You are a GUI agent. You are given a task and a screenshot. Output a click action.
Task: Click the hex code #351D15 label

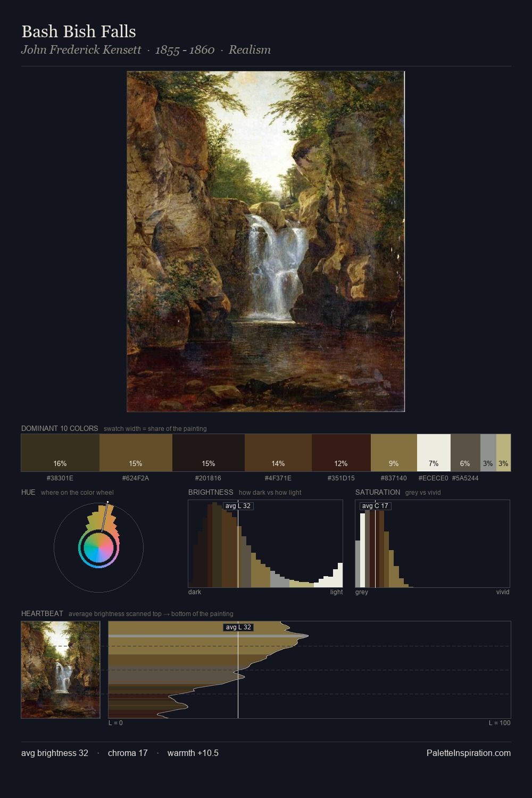(341, 478)
